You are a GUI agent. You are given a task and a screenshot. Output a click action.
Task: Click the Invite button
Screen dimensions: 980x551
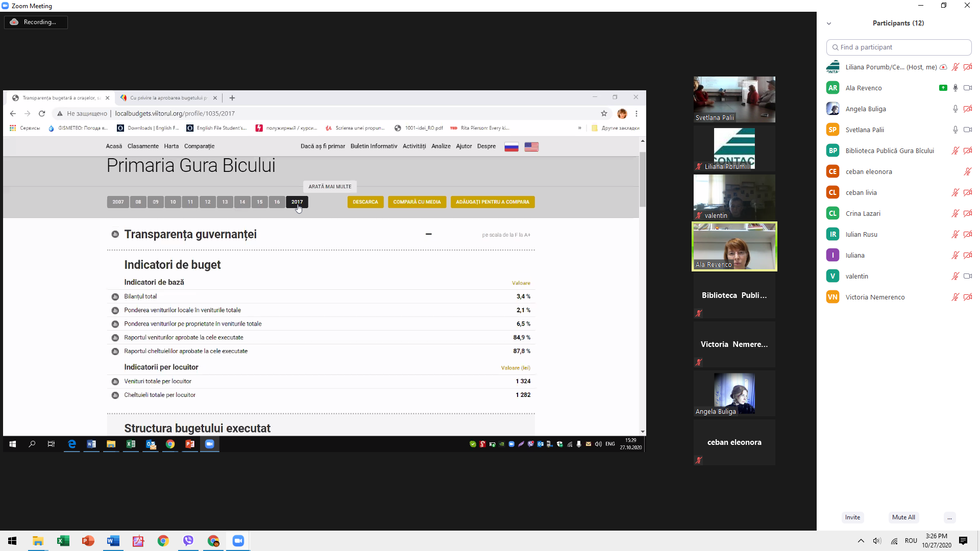[x=852, y=517]
